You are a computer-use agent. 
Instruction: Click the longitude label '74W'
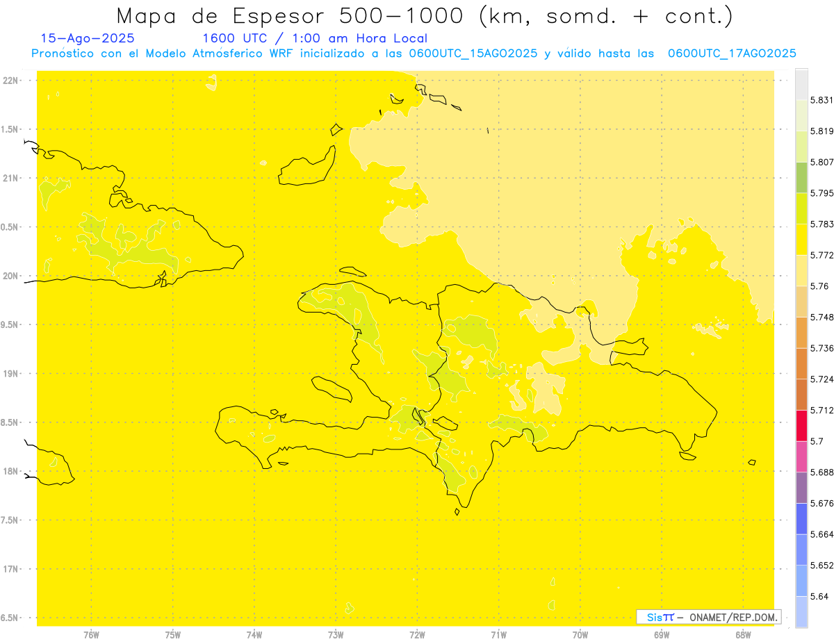pos(254,635)
